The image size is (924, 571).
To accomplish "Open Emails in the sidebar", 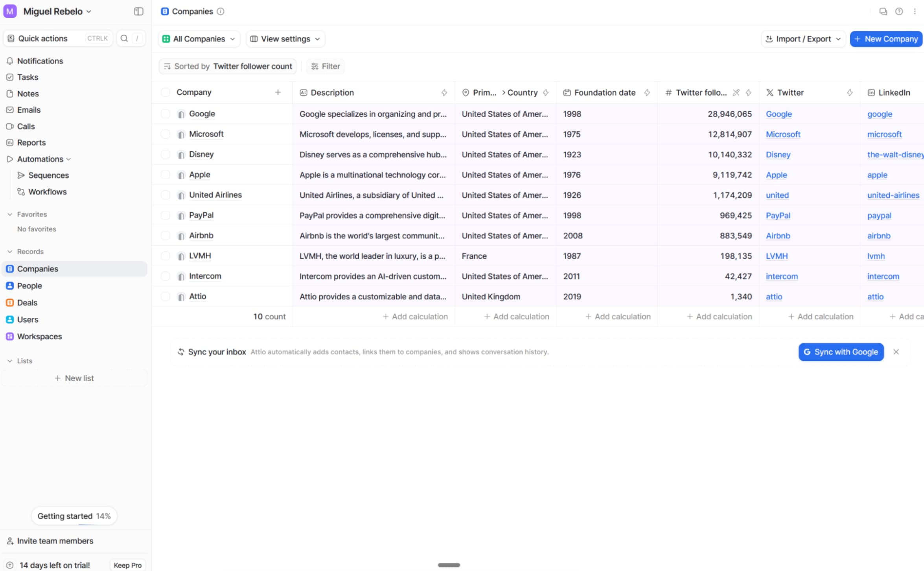I will click(29, 110).
